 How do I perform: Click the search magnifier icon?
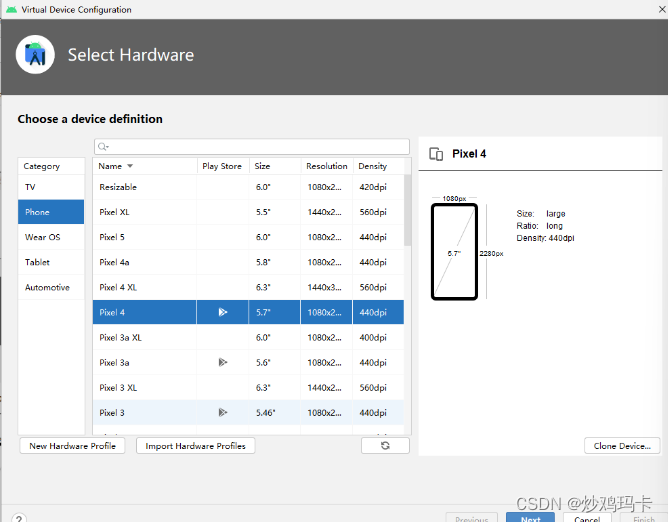tap(103, 147)
